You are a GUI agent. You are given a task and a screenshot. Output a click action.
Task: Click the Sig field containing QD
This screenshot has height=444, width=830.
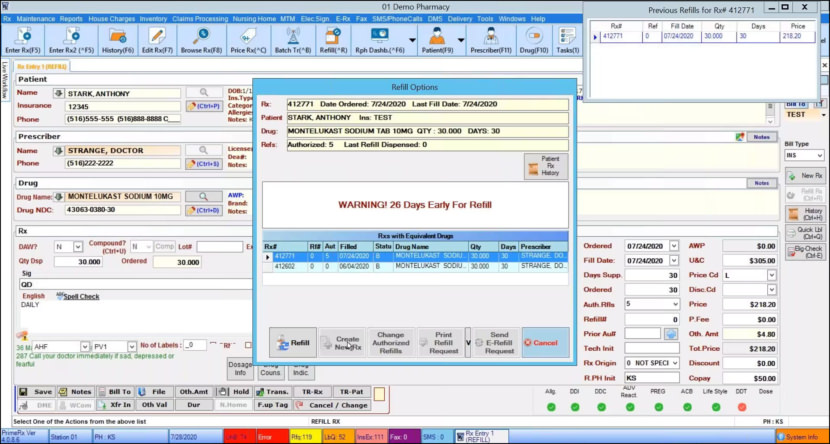pos(136,284)
